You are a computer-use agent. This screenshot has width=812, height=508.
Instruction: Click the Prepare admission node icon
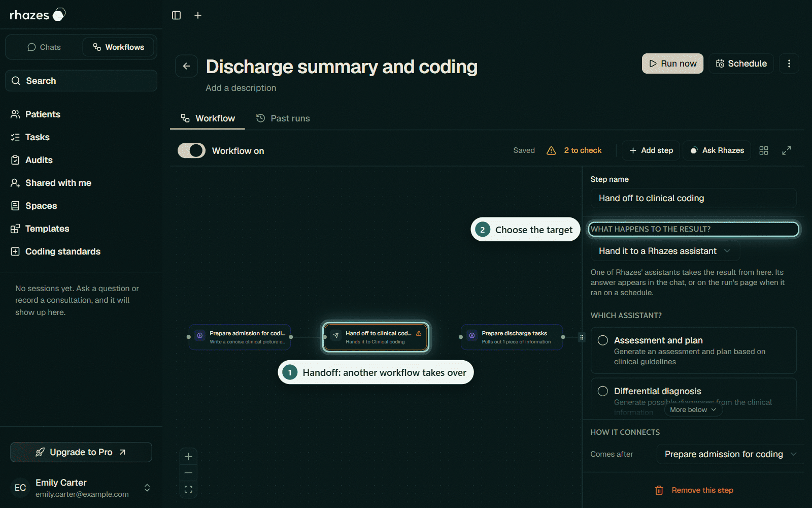pos(200,335)
